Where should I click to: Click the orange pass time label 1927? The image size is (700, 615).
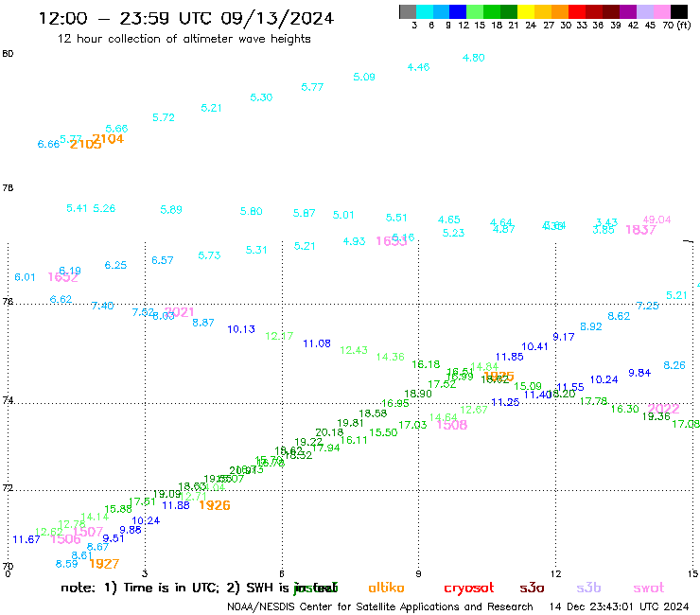point(104,564)
